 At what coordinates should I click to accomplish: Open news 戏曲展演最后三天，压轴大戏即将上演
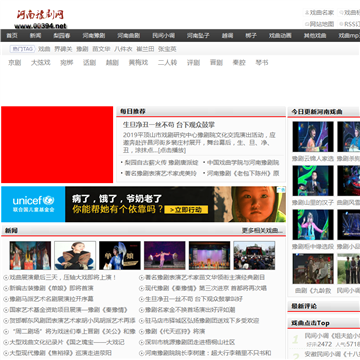[x=63, y=277]
